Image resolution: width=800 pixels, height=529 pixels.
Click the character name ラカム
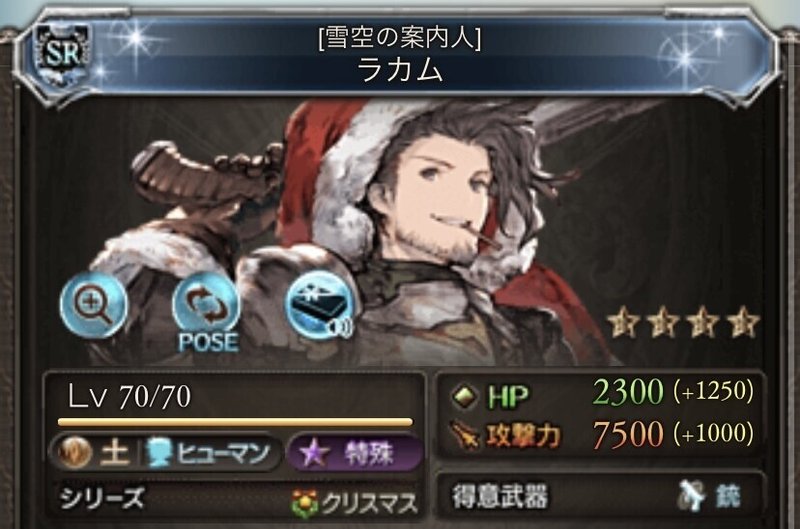pyautogui.click(x=400, y=69)
